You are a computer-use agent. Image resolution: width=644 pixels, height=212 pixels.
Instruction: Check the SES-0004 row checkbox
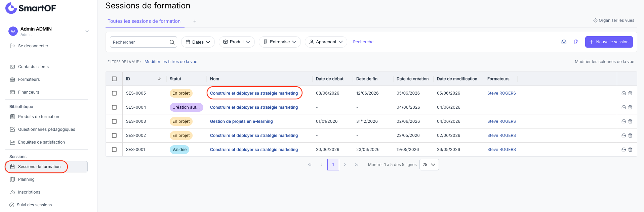point(114,107)
